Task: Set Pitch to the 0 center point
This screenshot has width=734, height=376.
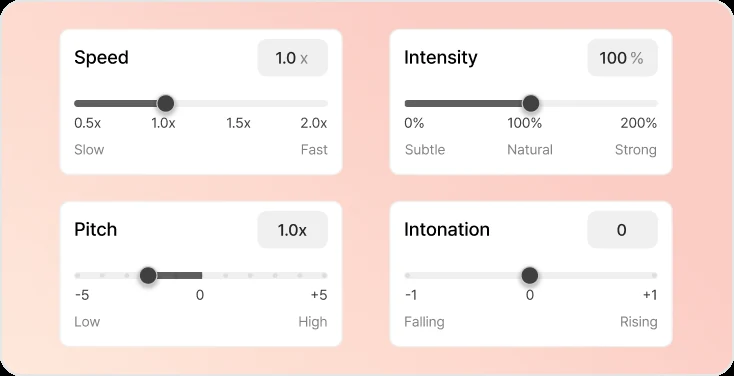Action: pyautogui.click(x=201, y=275)
